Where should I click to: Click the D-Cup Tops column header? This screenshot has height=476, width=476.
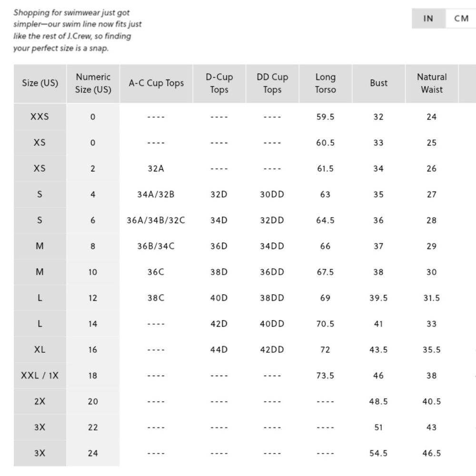(219, 83)
